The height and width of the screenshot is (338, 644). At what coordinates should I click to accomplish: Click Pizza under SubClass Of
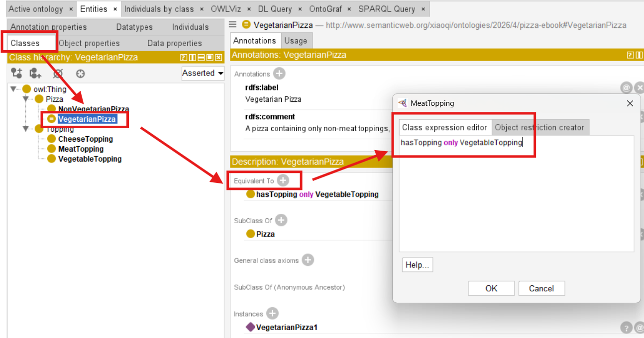[265, 234]
